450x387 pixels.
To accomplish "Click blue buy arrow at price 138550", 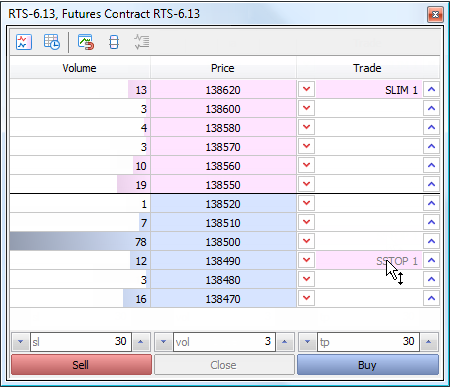I will click(431, 184).
